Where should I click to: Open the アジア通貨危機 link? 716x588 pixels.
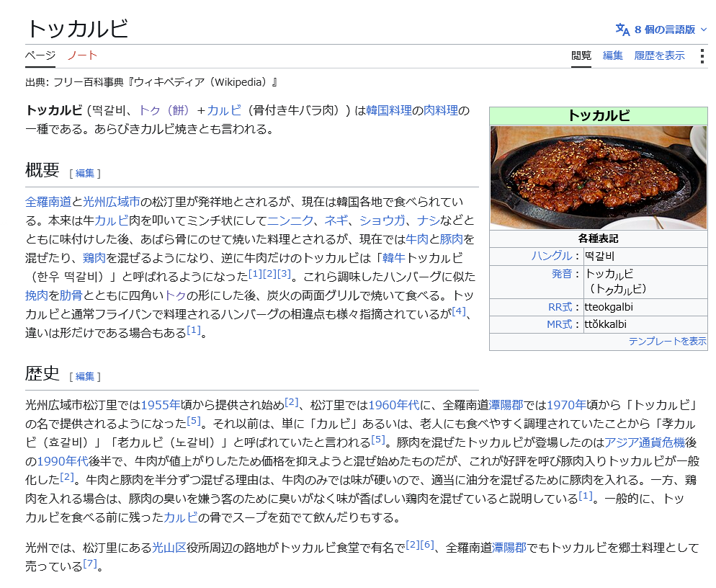pyautogui.click(x=645, y=442)
